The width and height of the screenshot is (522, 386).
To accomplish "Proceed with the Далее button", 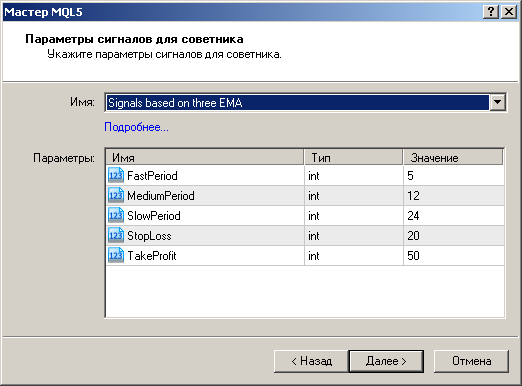I will (386, 361).
